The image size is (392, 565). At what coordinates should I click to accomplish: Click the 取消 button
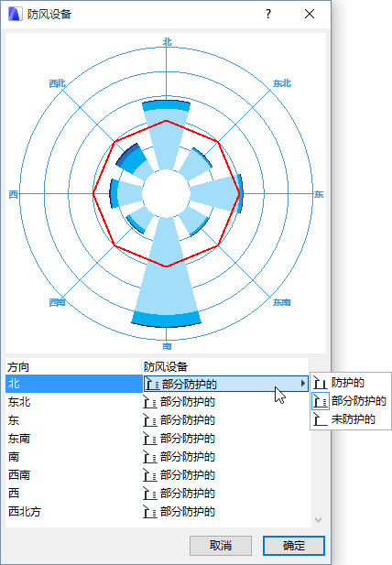pos(221,546)
